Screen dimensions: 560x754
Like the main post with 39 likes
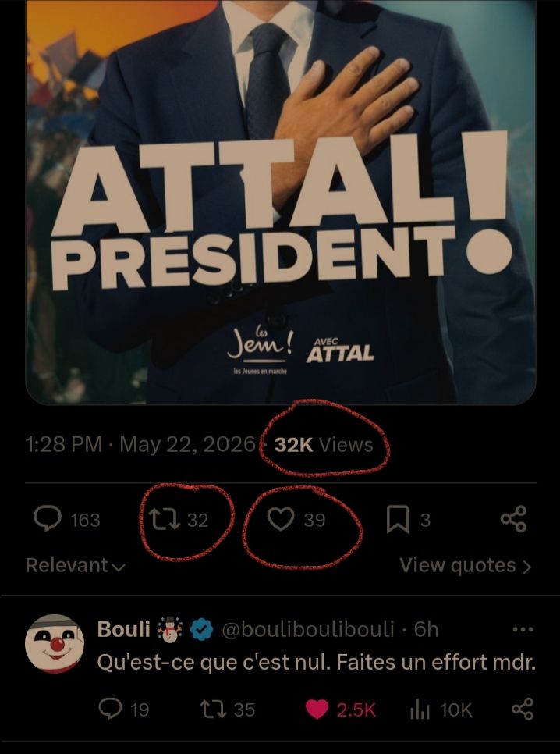281,520
